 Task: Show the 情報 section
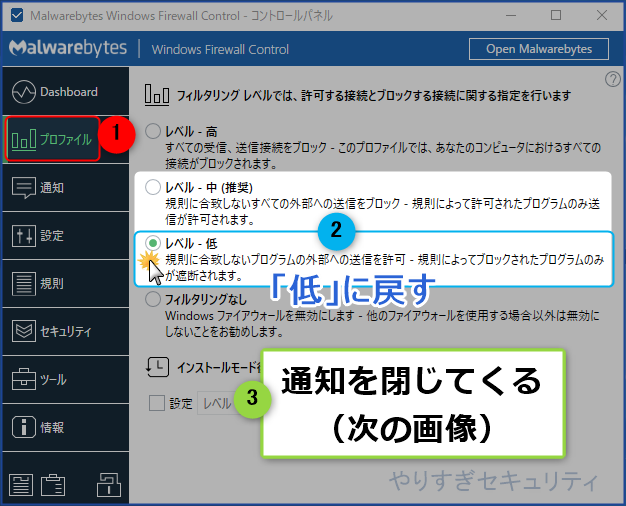[65, 427]
